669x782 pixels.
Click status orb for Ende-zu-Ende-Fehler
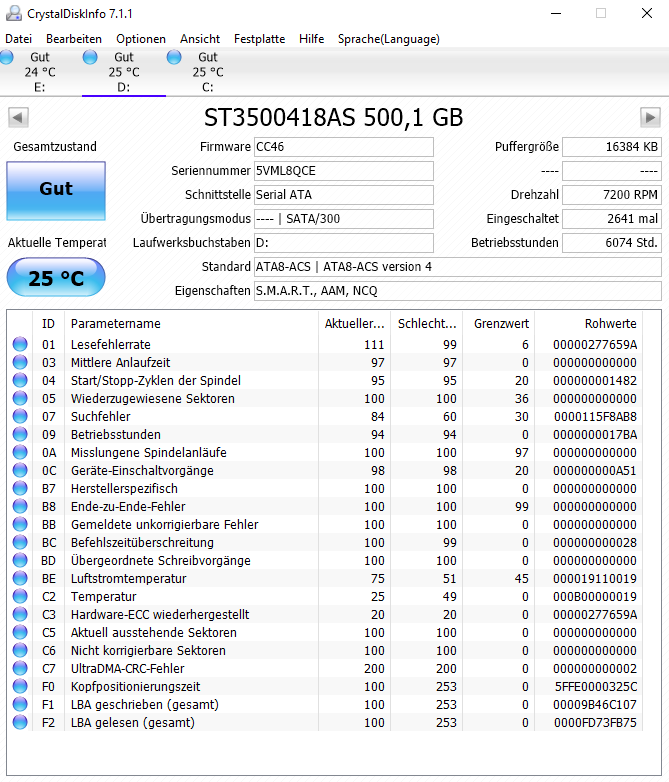tap(20, 506)
